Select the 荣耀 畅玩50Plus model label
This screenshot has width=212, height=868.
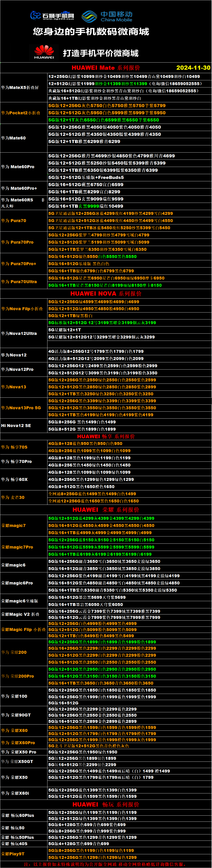click(18, 837)
